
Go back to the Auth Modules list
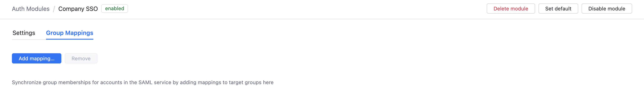click(x=31, y=9)
